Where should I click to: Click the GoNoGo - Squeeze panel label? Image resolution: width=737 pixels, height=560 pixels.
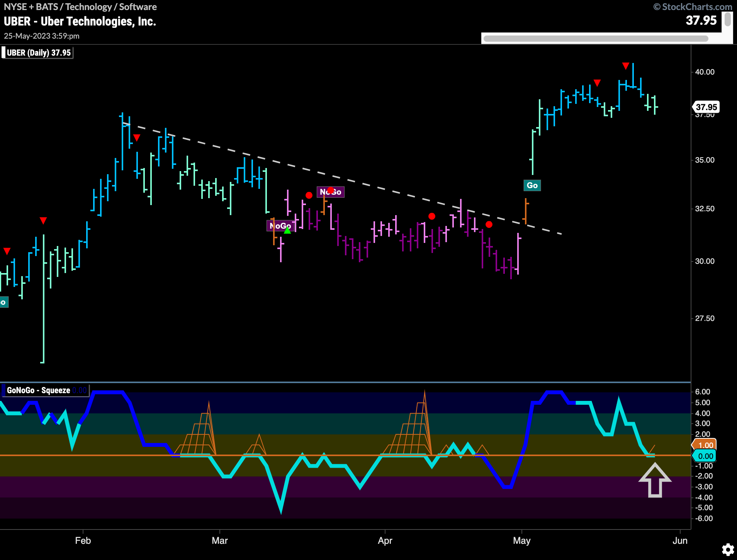click(46, 390)
